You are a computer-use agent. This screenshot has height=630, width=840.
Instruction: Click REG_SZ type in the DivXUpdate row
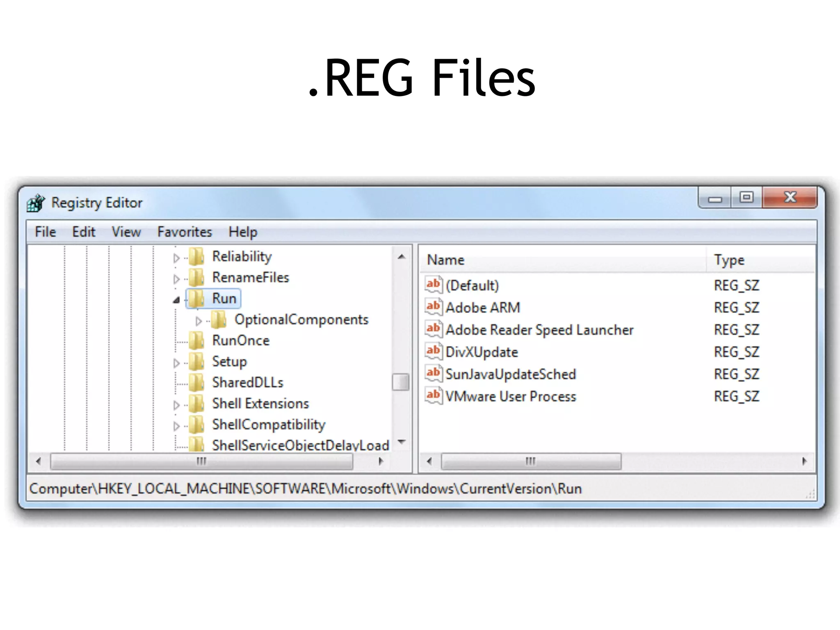[x=737, y=352]
